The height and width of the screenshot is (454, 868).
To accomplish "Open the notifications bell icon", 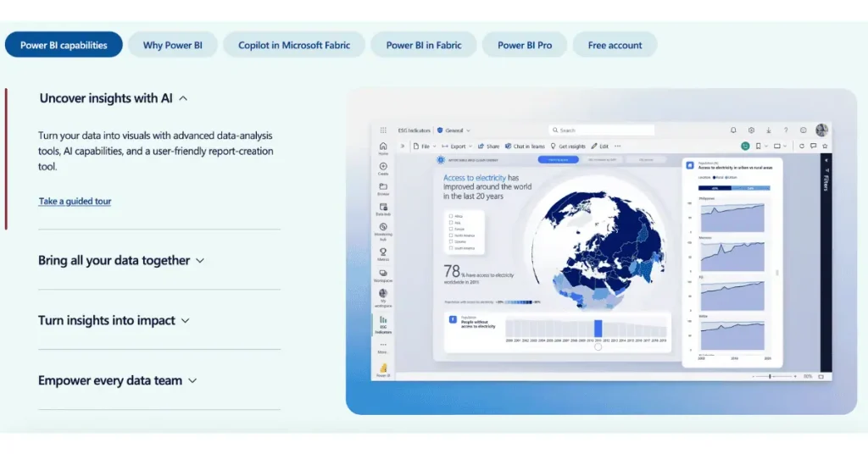I will [733, 130].
